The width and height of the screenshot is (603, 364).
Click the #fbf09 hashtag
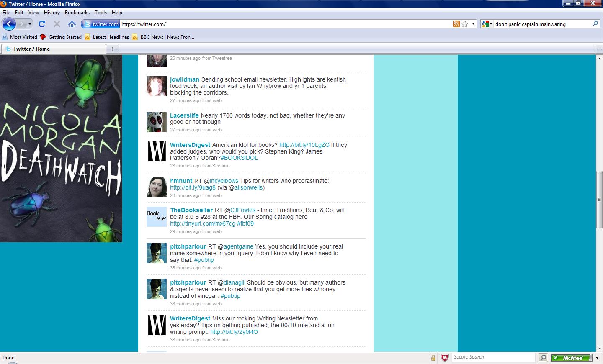[x=245, y=223]
